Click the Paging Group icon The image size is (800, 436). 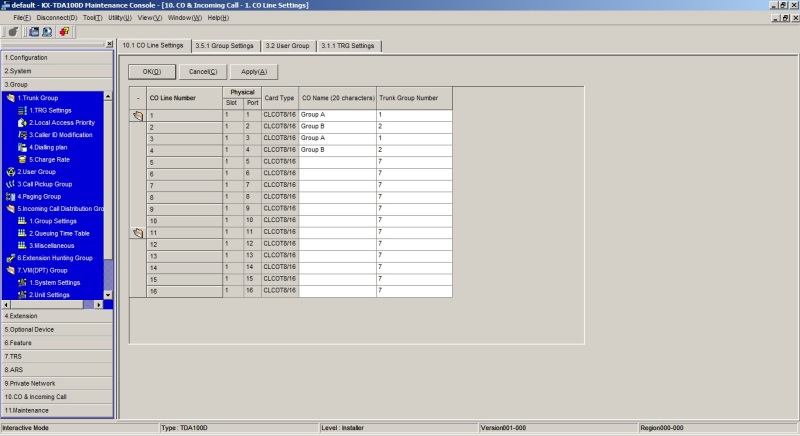10,196
